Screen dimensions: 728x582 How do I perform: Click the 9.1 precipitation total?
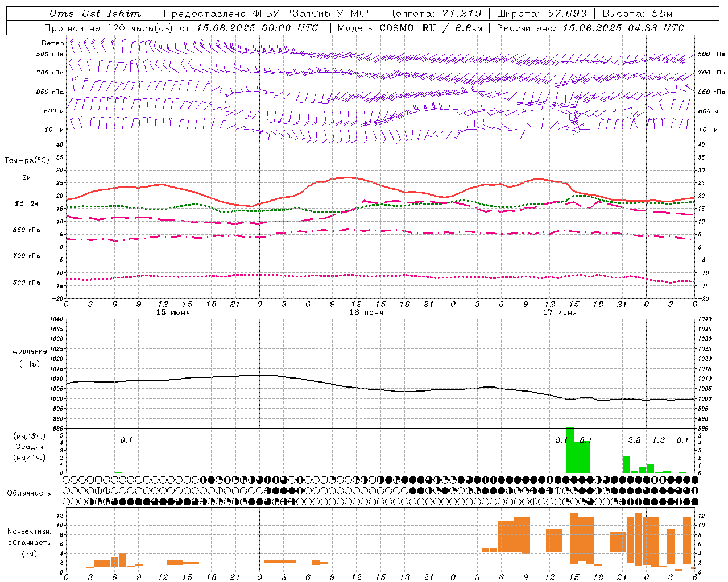[x=561, y=440]
